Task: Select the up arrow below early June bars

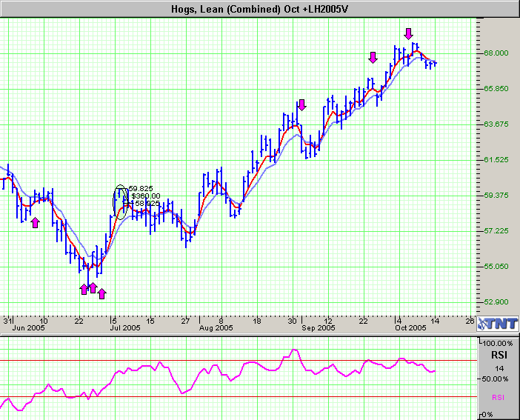Action: tap(35, 222)
